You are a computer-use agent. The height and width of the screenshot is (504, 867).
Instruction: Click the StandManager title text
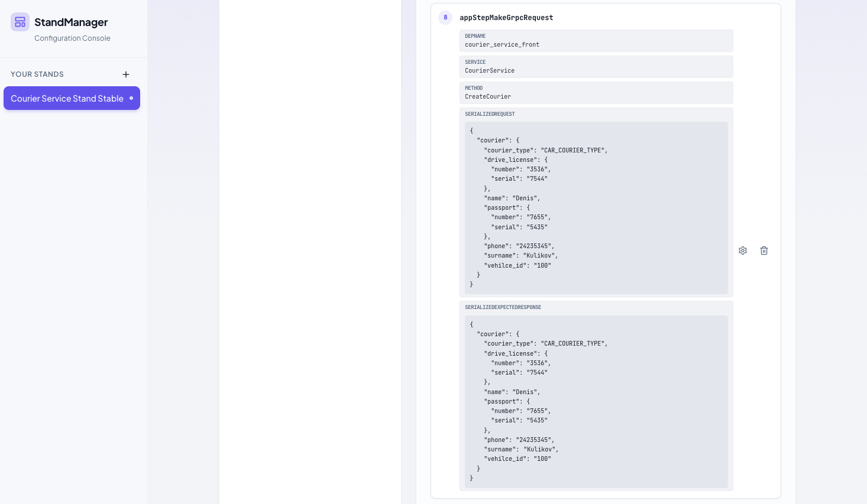(71, 22)
